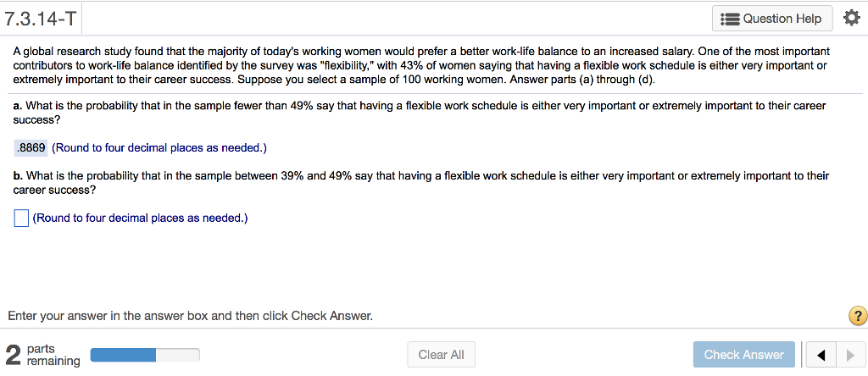The image size is (868, 376).
Task: Click the Check Answer button
Action: pyautogui.click(x=743, y=355)
